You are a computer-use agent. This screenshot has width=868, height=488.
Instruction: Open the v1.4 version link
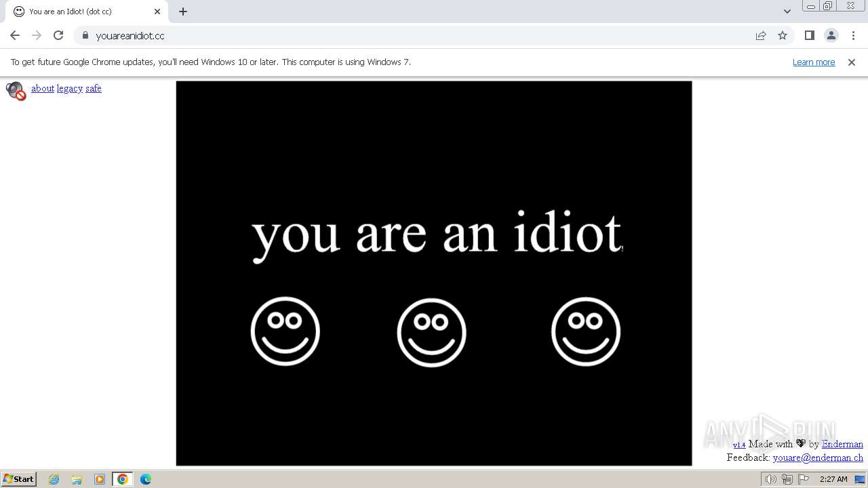pos(739,445)
